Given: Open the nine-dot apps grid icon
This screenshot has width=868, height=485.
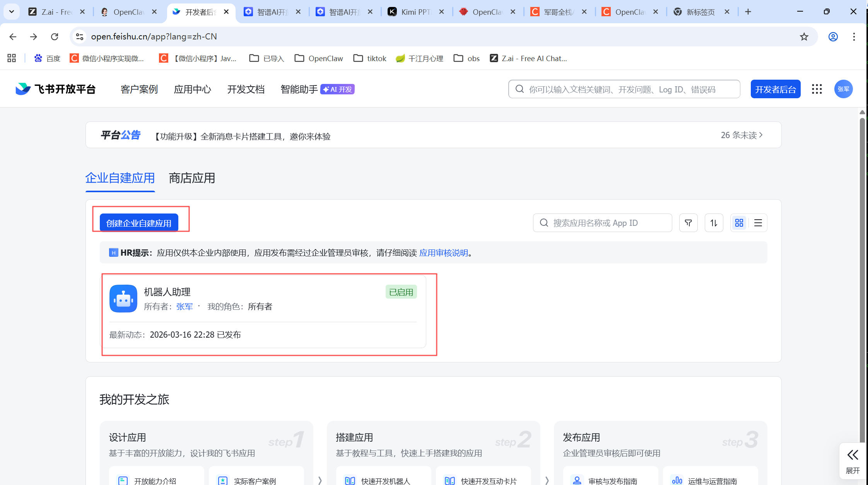Looking at the screenshot, I should click(817, 89).
